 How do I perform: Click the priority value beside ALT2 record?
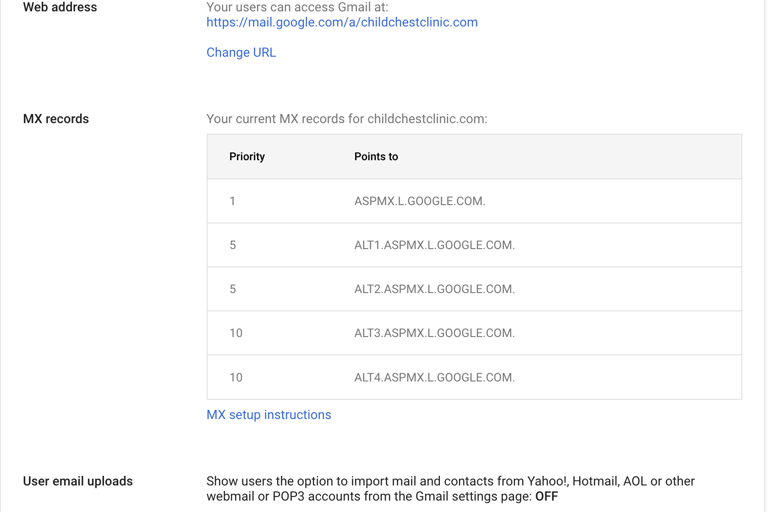point(233,289)
